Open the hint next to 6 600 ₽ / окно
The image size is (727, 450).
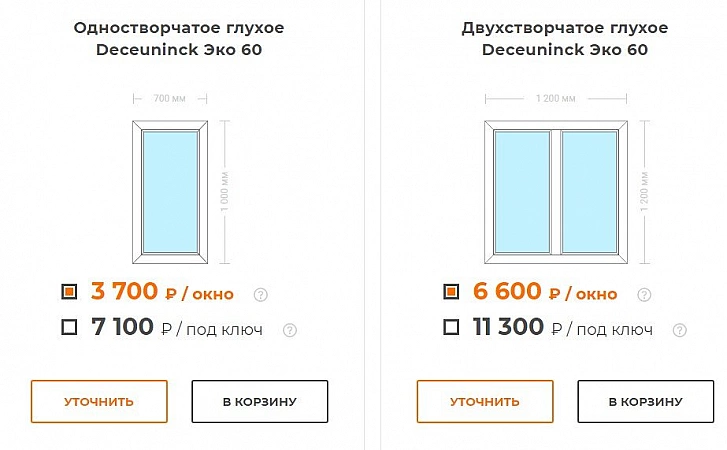(x=645, y=294)
